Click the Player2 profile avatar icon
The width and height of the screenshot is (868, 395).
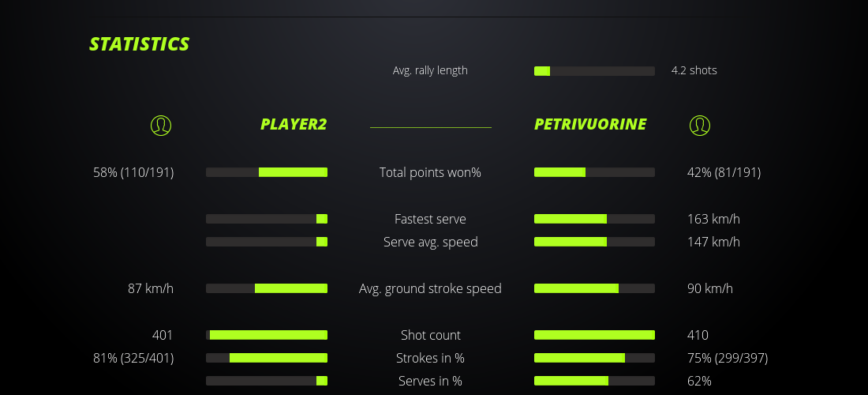[160, 125]
